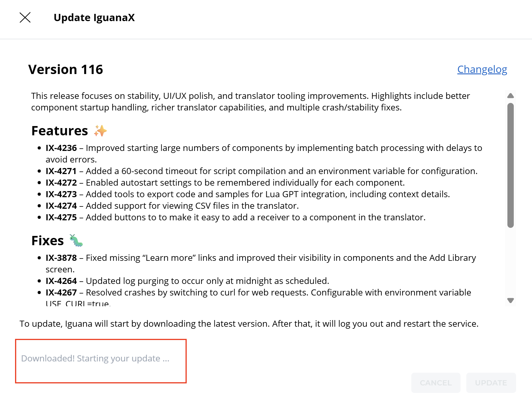Click the IX-4273 issue label

tap(61, 194)
